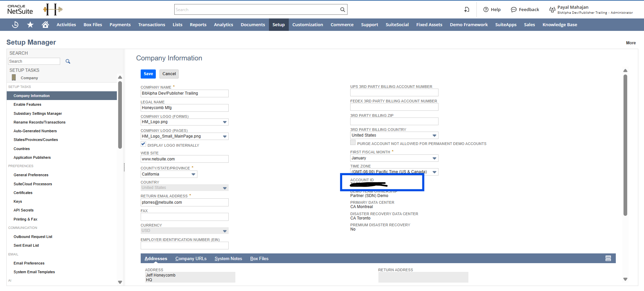
Task: Open the Customization menu
Action: (308, 25)
